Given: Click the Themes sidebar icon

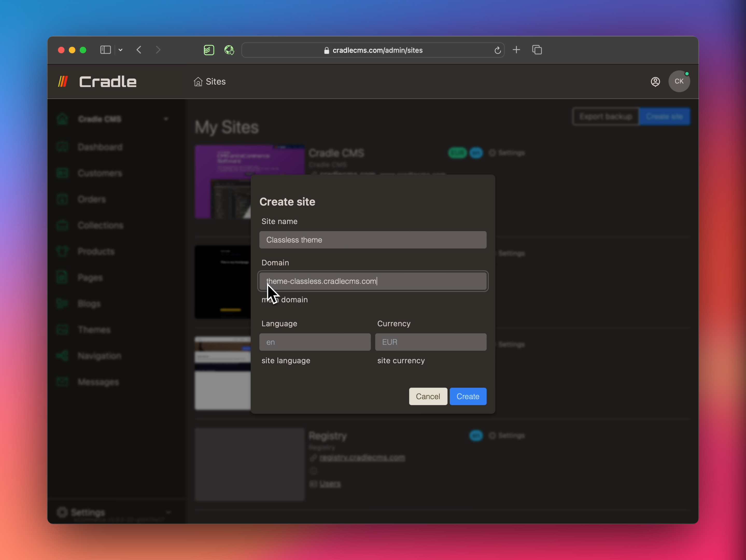Looking at the screenshot, I should coord(62,330).
